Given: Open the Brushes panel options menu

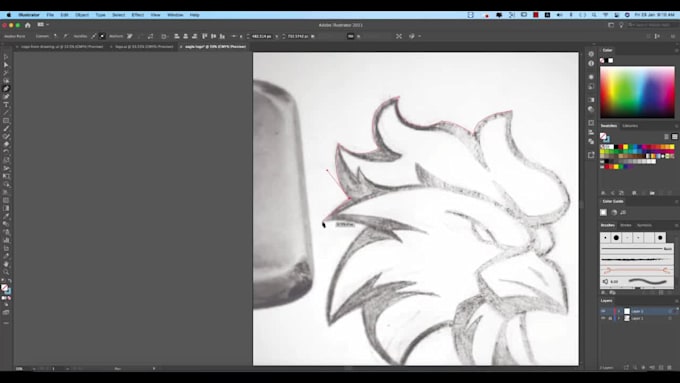Looking at the screenshot, I should point(676,226).
